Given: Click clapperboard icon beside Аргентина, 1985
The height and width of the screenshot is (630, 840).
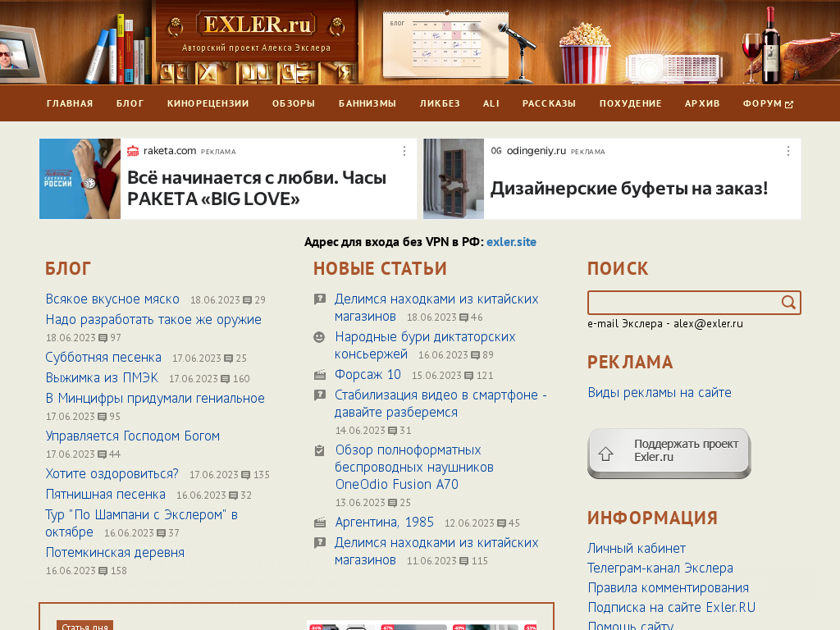Looking at the screenshot, I should click(x=320, y=522).
